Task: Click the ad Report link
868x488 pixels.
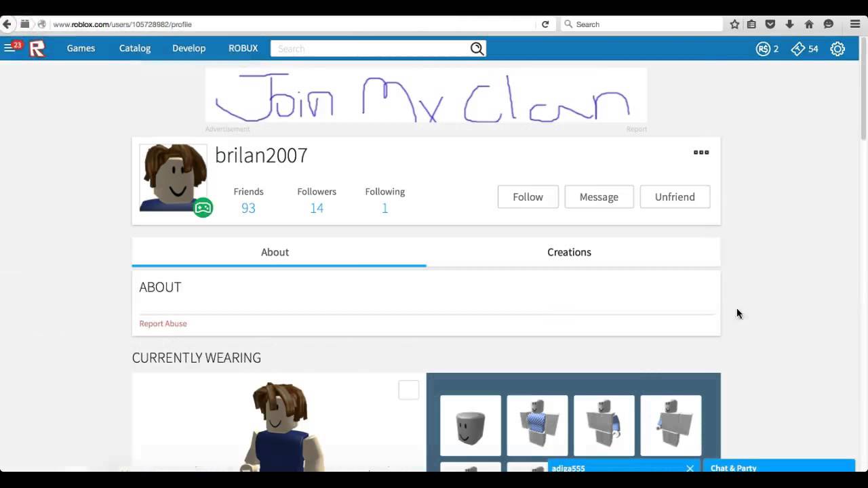Action: pyautogui.click(x=636, y=129)
